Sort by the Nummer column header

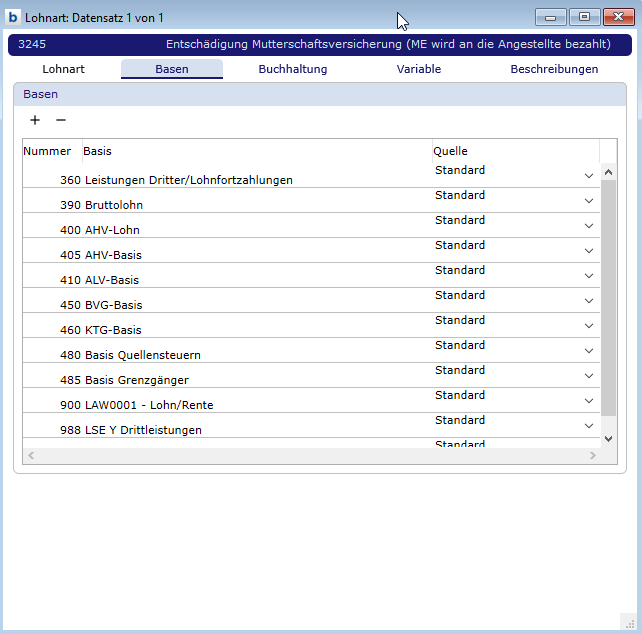tap(48, 151)
